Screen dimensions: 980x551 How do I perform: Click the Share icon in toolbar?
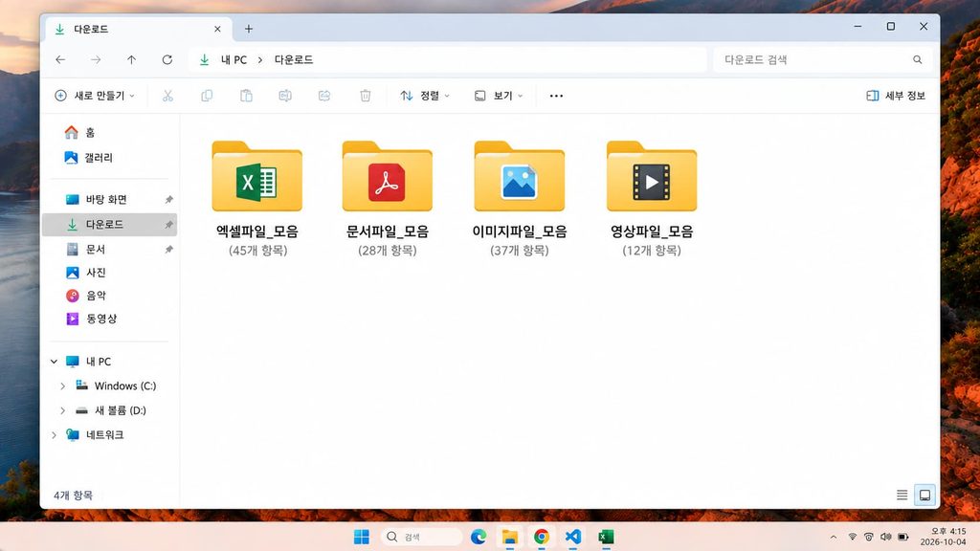[x=324, y=96]
